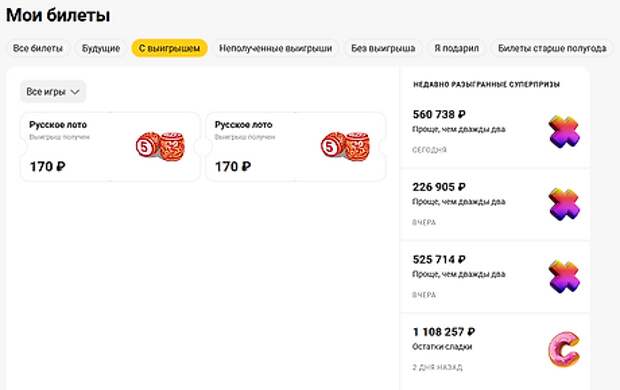Click the X icon beside 560 738 ₽ prize
Viewport: 620px width, 390px height.
564,132
